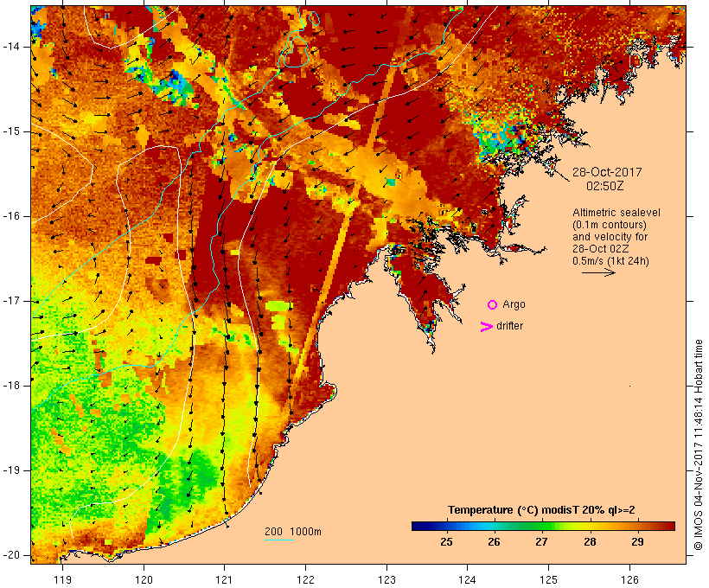
Task: Click the 'and velocity for' caption line
Action: (x=610, y=237)
